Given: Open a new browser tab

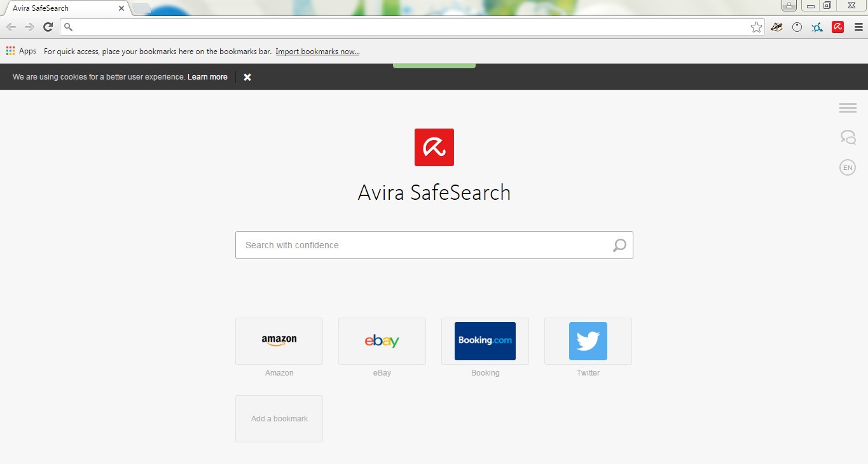Looking at the screenshot, I should point(141,8).
